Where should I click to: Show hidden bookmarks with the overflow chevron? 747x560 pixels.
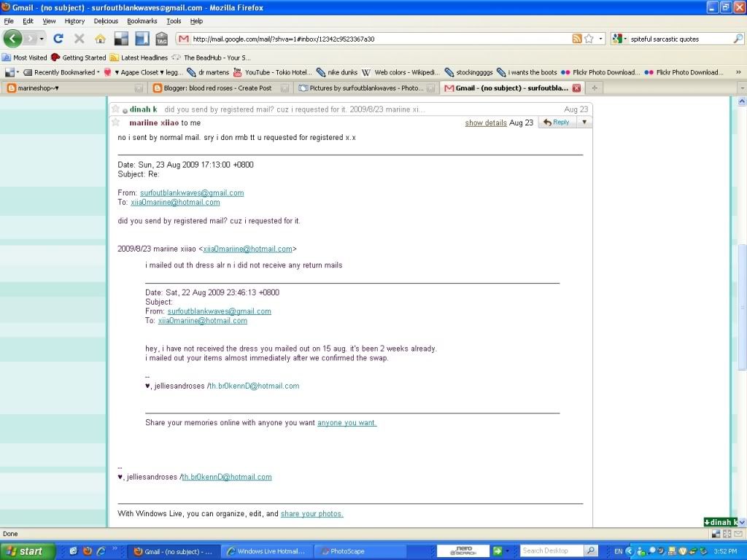click(739, 72)
